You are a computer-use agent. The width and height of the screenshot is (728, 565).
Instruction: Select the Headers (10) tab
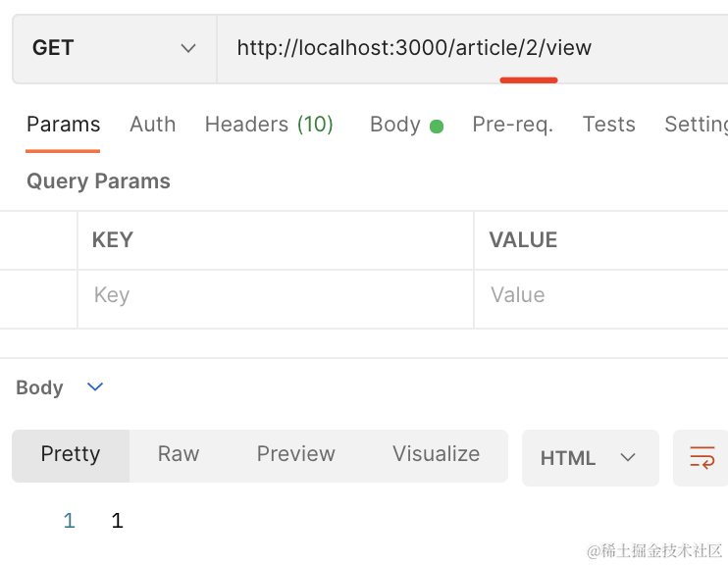pyautogui.click(x=269, y=125)
